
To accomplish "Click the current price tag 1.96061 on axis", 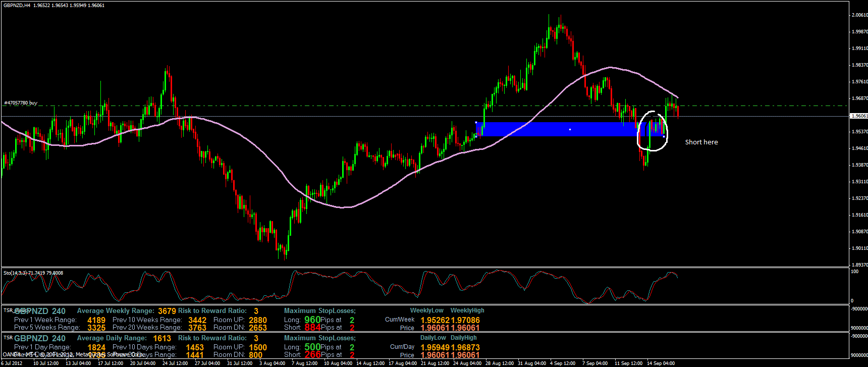I will click(859, 116).
